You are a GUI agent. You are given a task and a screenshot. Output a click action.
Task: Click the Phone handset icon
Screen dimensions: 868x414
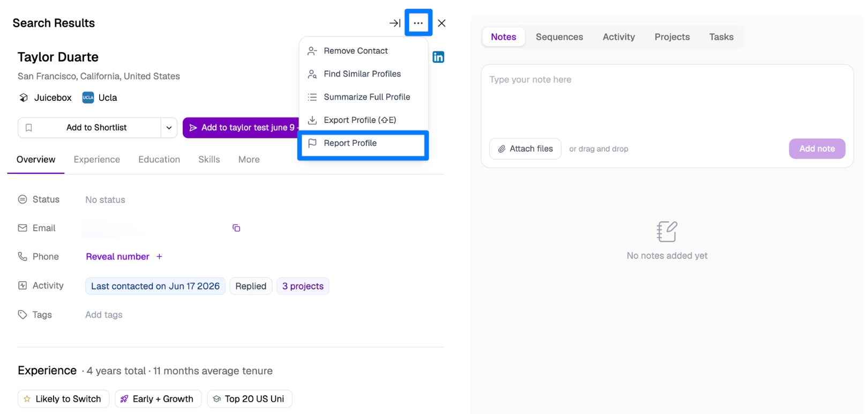pyautogui.click(x=23, y=256)
